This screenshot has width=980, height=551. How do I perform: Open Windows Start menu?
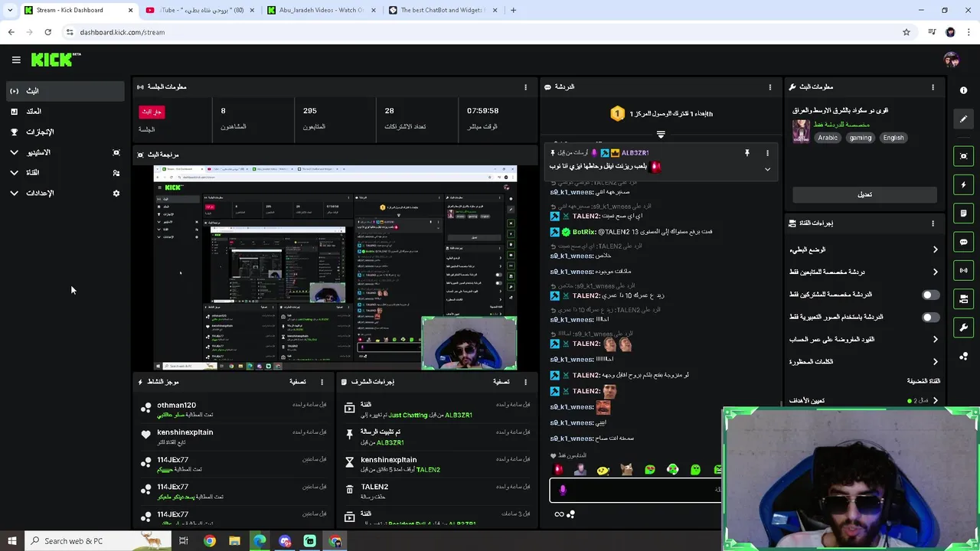(11, 541)
